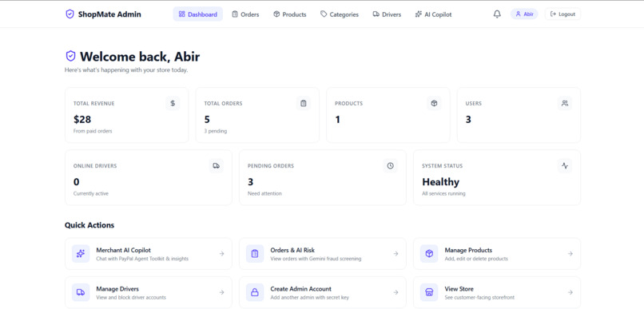Click the 'Currently active' drivers subtitle
The height and width of the screenshot is (309, 644).
(x=91, y=194)
